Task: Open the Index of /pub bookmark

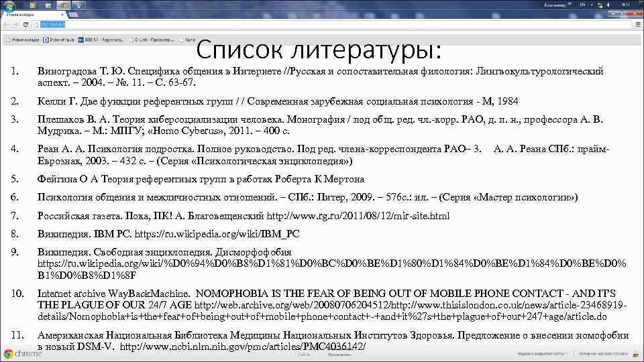Action: pyautogui.click(x=59, y=40)
